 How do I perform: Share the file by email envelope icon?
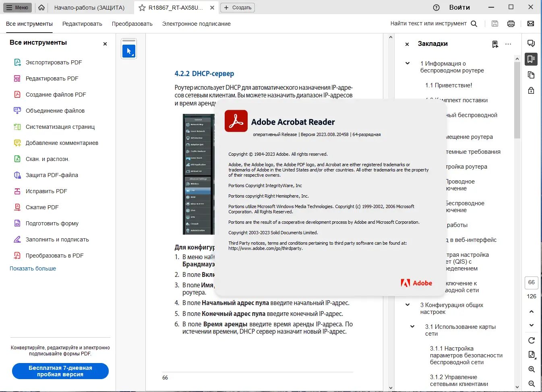tap(531, 24)
